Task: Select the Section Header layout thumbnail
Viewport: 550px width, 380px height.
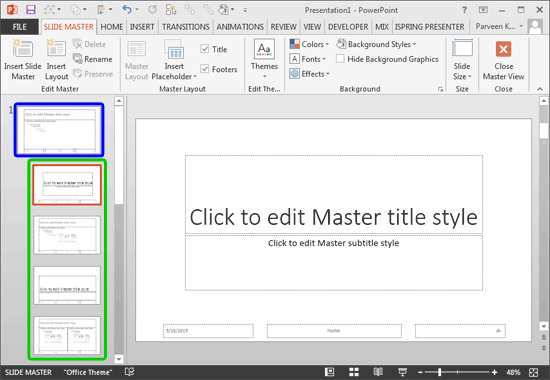Action: click(67, 285)
